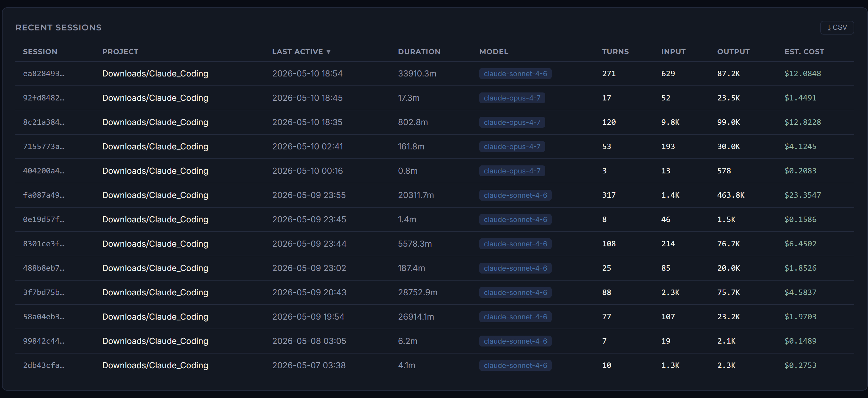Image resolution: width=868 pixels, height=398 pixels.
Task: Click claude-sonnet-4-6 badge in fa087a49 row
Action: coord(515,195)
